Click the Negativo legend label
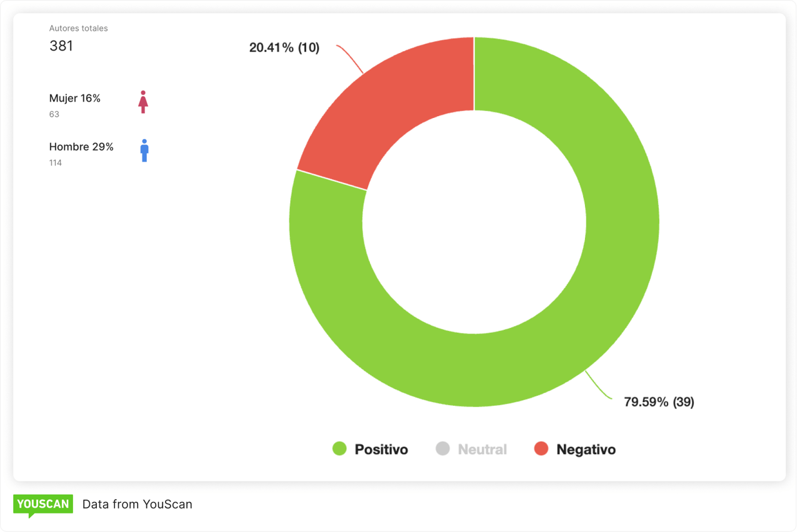This screenshot has width=800, height=532. click(x=586, y=450)
